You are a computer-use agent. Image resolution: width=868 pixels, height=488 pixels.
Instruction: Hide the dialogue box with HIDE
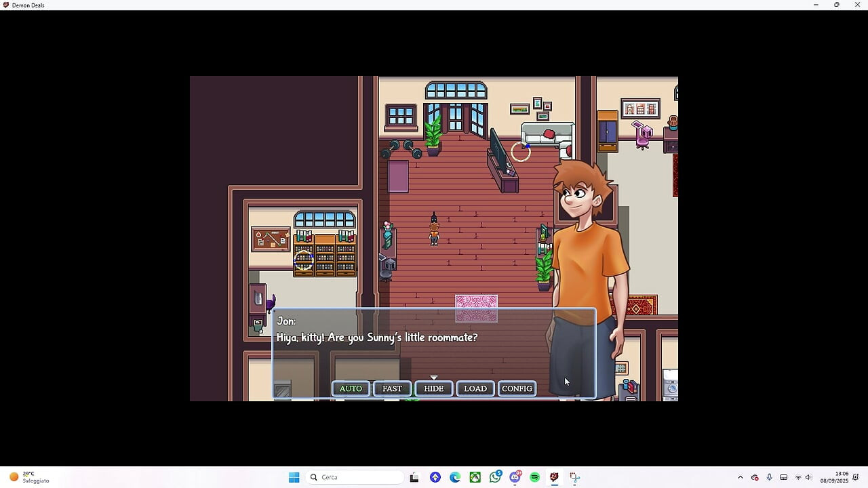coord(433,388)
